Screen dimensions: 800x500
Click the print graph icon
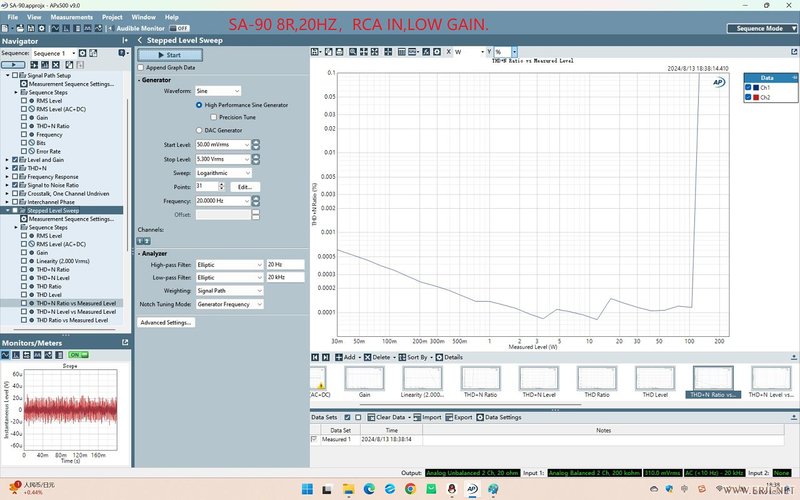pyautogui.click(x=341, y=51)
